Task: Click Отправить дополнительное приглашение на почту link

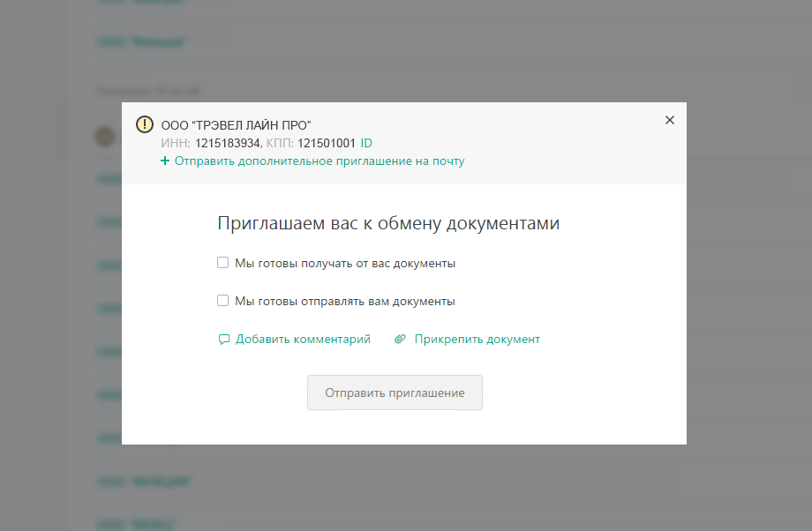Action: pos(320,161)
